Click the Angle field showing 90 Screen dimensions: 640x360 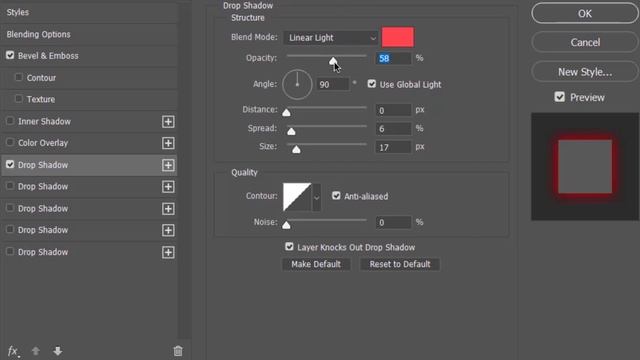[333, 84]
